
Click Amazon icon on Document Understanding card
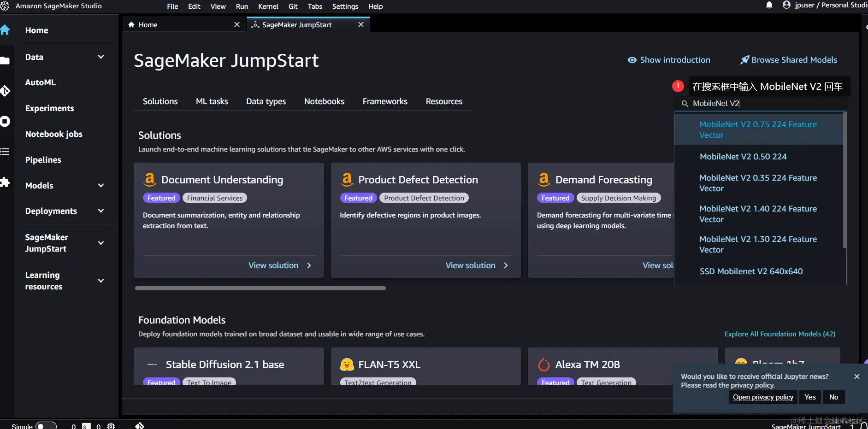[150, 179]
